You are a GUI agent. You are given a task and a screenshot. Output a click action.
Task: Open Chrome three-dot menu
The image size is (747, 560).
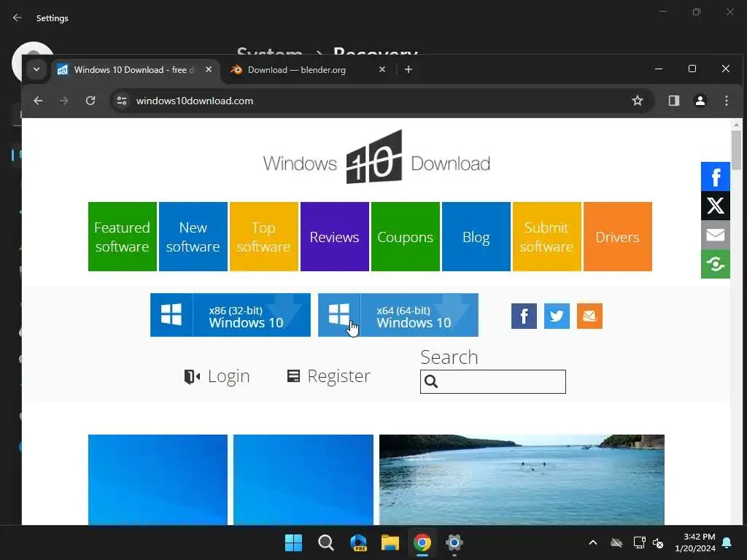[727, 101]
